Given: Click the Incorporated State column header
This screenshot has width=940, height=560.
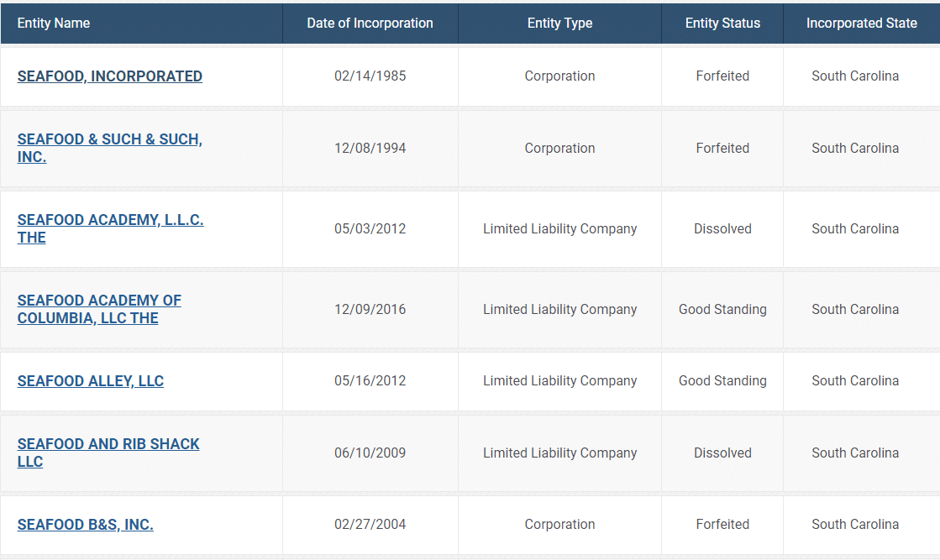Looking at the screenshot, I should coord(861,24).
